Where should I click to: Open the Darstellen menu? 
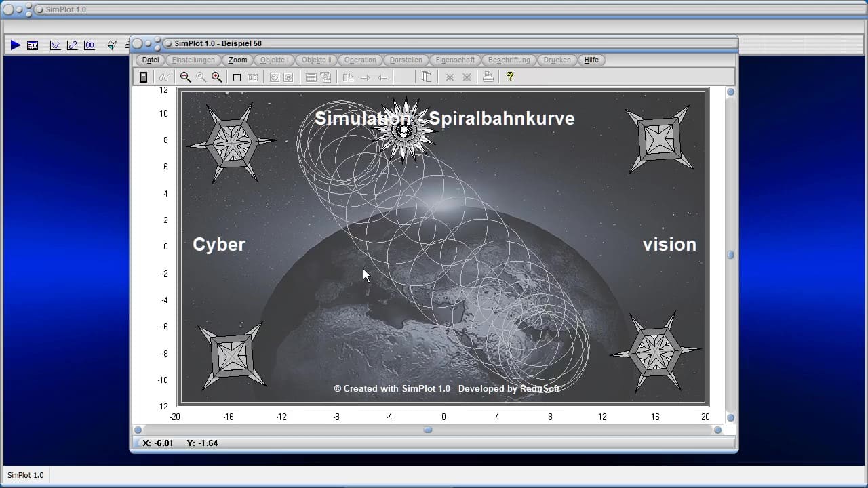[x=406, y=60]
